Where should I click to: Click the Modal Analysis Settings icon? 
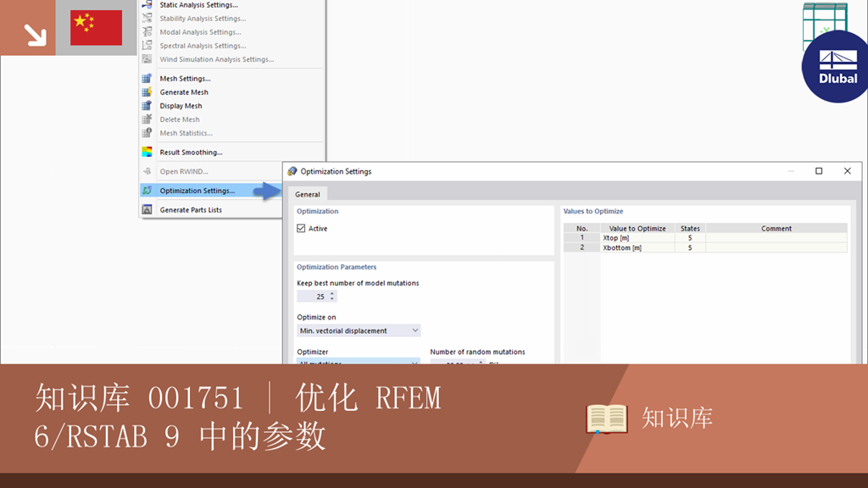click(147, 32)
